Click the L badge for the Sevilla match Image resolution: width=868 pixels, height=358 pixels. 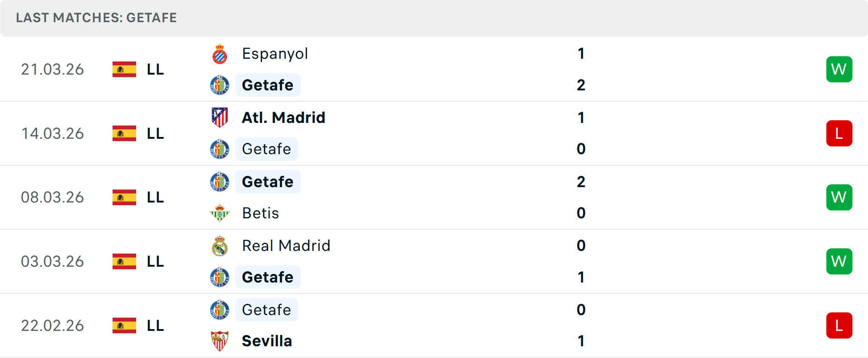pyautogui.click(x=839, y=325)
